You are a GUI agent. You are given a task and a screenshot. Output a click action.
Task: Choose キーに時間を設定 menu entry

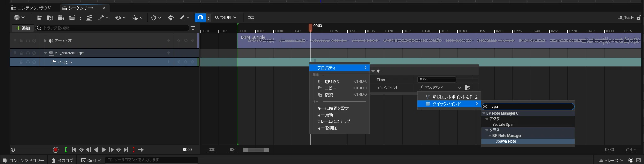coord(339,108)
